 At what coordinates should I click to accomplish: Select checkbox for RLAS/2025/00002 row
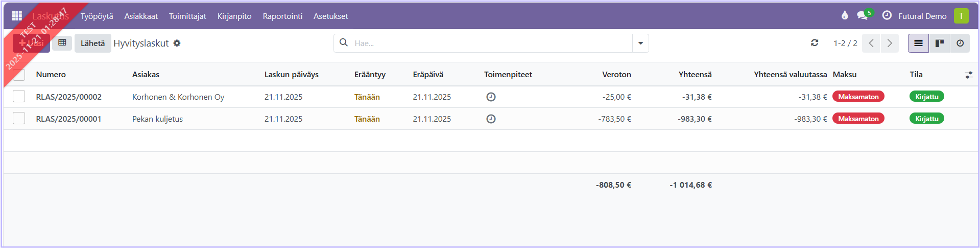[x=19, y=96]
